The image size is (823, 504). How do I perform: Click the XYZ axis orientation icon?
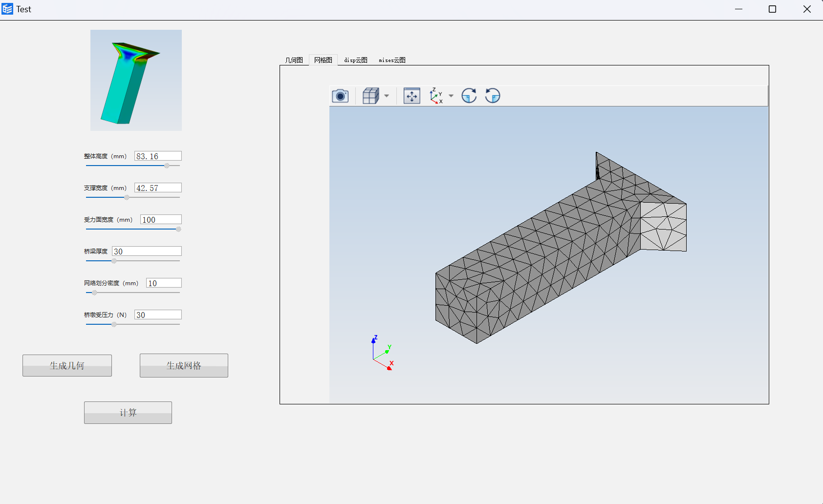436,96
